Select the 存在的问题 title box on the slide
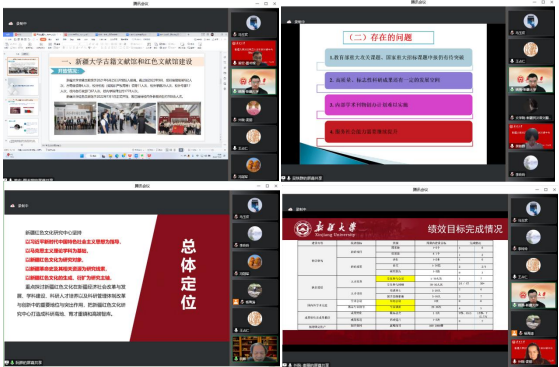 pos(388,37)
